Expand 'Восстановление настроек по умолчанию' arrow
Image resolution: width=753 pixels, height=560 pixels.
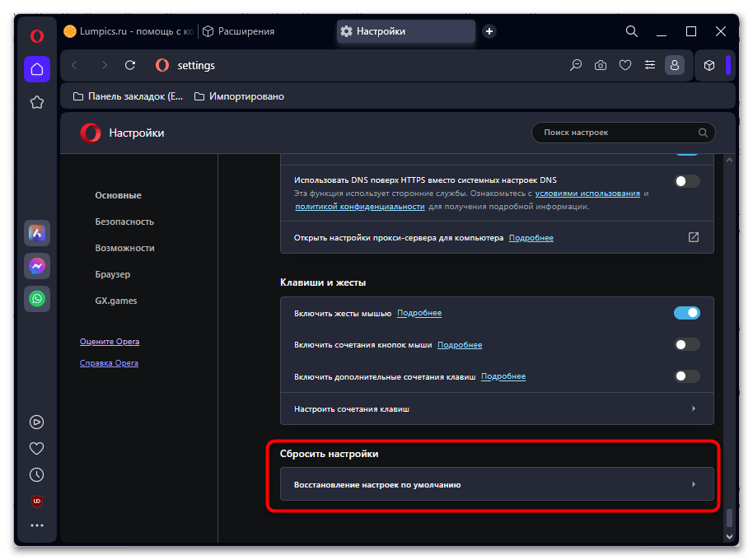(x=694, y=485)
